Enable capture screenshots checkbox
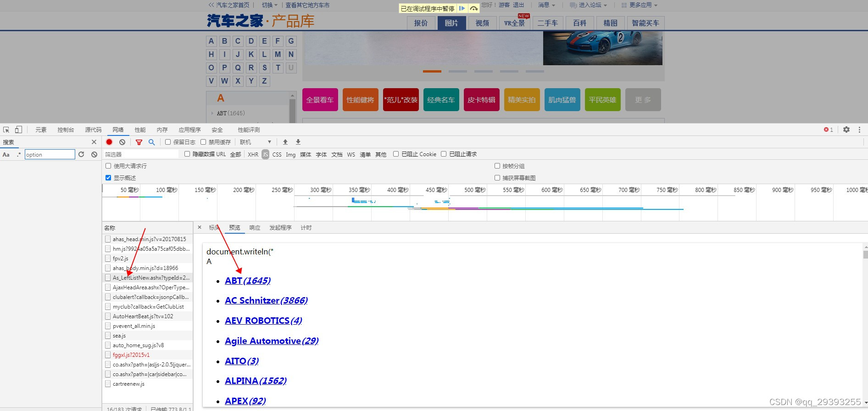 pyautogui.click(x=497, y=178)
